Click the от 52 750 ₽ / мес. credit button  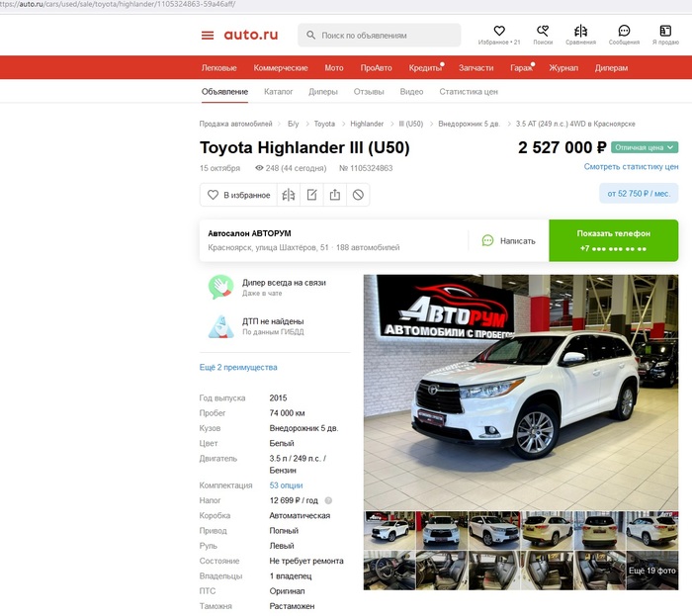click(x=639, y=194)
